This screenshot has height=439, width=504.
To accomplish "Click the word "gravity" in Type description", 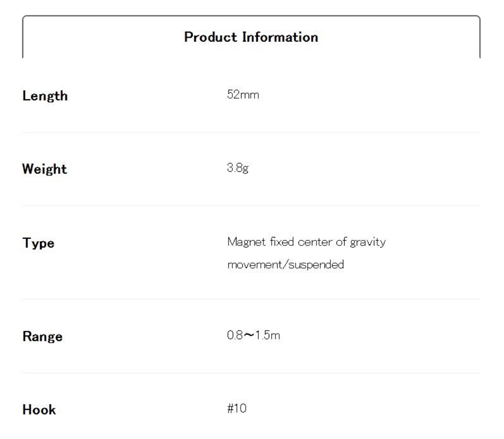I will [368, 243].
